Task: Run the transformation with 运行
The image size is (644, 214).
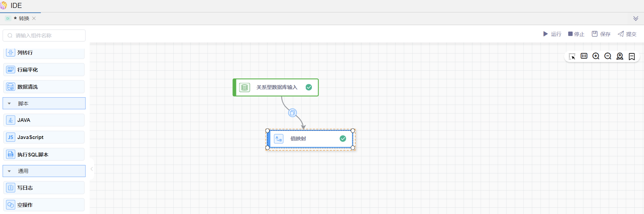Action: tap(552, 34)
